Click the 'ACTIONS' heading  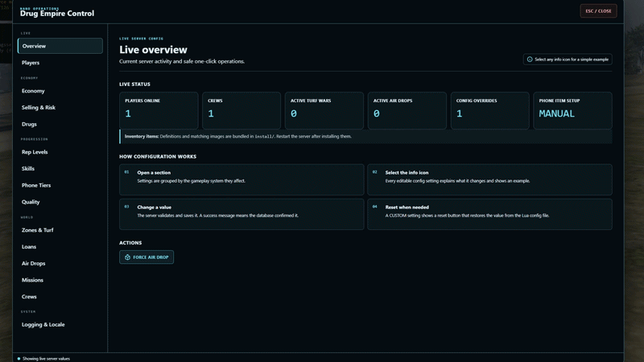pyautogui.click(x=130, y=243)
